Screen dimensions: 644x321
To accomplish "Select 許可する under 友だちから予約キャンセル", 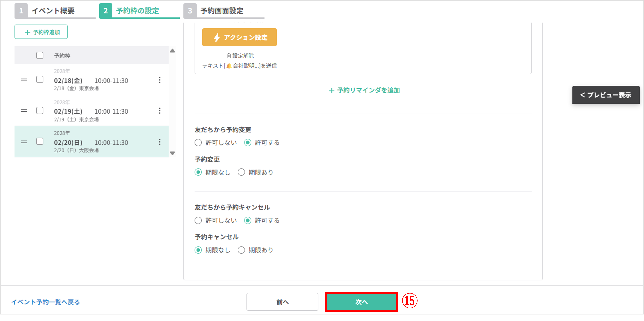I will tap(248, 220).
